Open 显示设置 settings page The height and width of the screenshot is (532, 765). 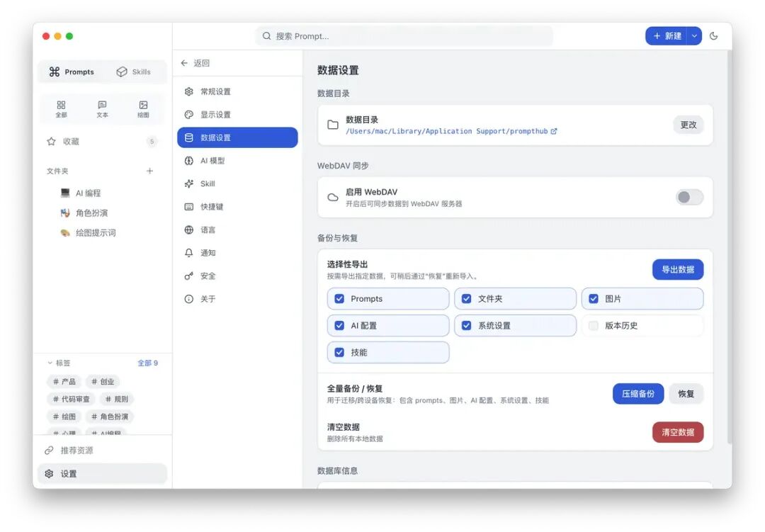coord(237,115)
